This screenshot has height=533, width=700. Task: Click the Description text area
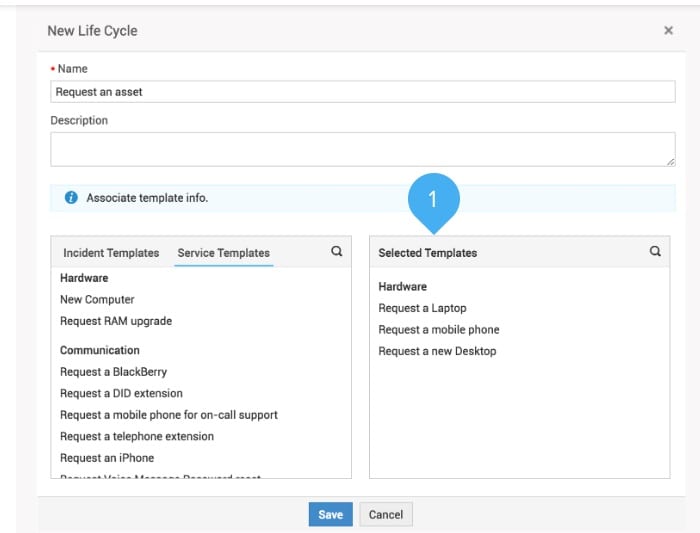coord(363,149)
